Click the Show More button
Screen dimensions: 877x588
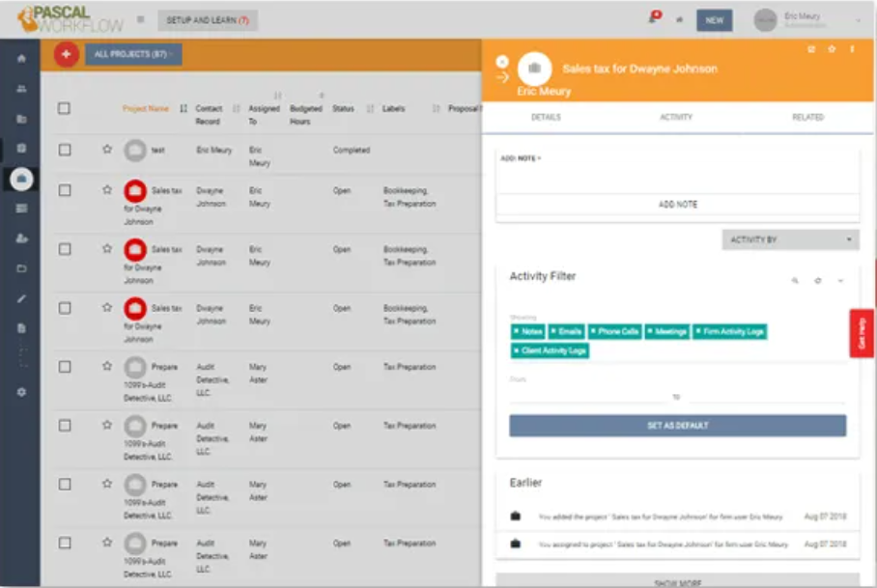click(677, 581)
